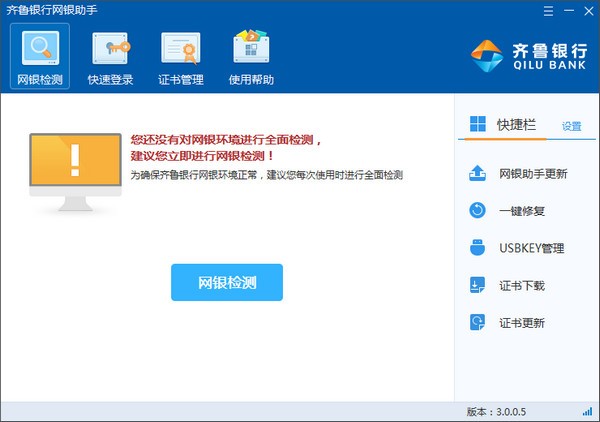Close the 齐鲁银行网银助手 window
600x422 pixels.
589,11
